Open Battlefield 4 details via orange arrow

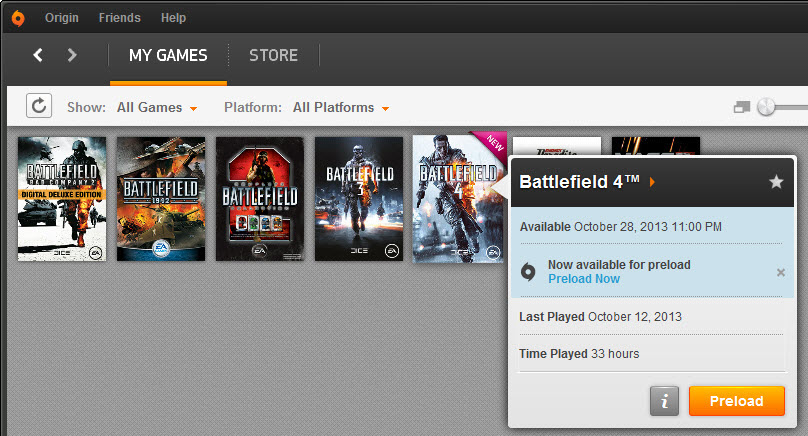click(x=652, y=182)
